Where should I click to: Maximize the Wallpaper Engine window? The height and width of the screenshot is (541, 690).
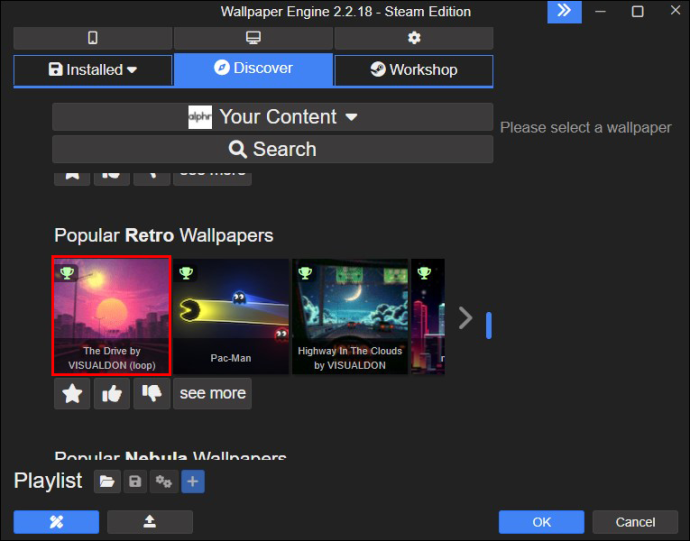click(638, 11)
